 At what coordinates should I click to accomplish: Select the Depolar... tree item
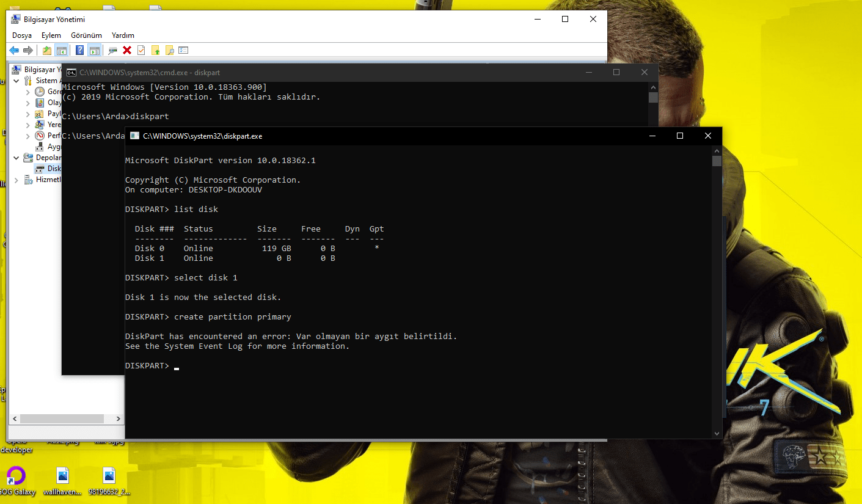42,158
